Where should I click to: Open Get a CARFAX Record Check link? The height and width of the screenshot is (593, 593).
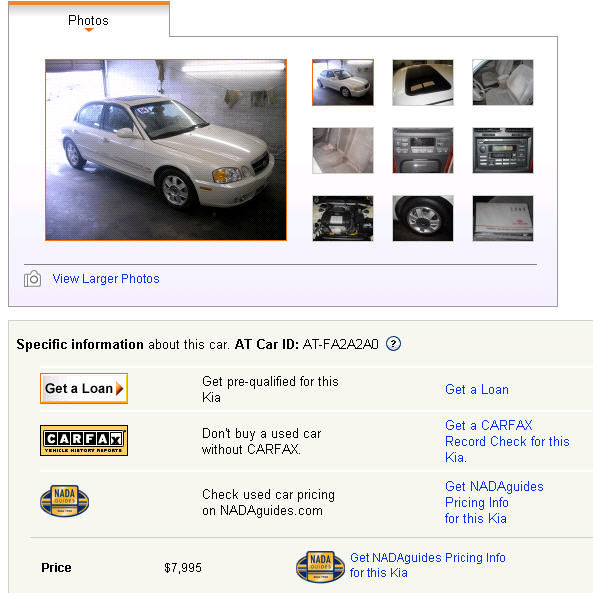pos(507,441)
